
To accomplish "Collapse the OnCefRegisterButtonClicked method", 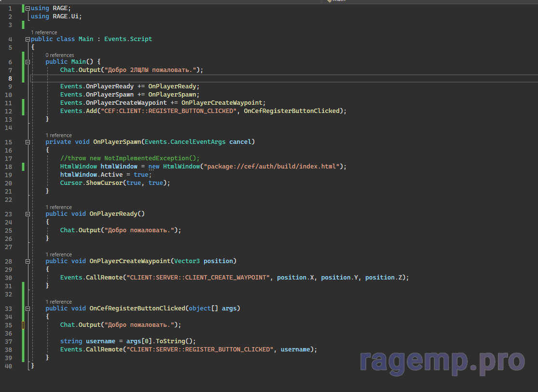I will coord(28,308).
